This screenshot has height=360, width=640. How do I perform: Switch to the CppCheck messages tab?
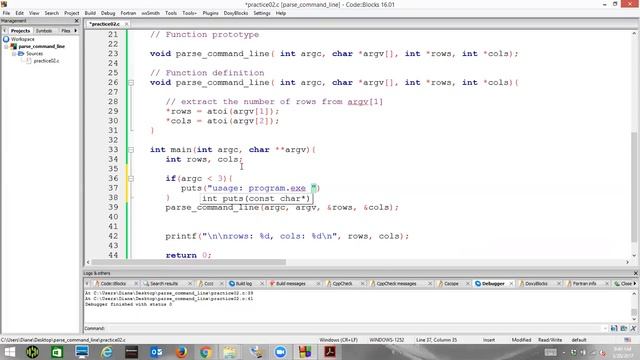click(396, 284)
